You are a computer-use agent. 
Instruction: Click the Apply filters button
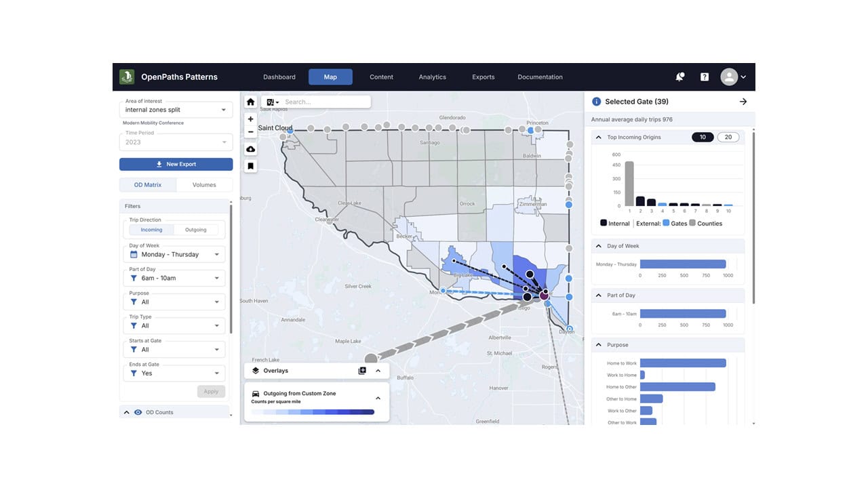click(211, 391)
